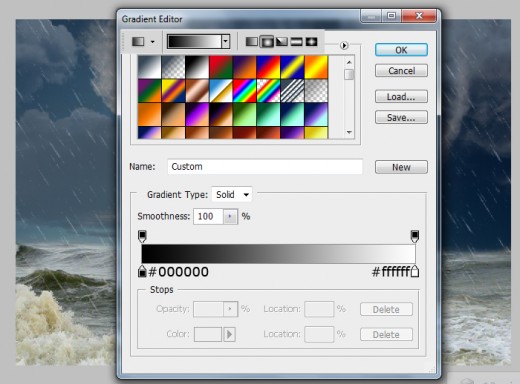Select the Diamond Gradient style icon

point(311,42)
